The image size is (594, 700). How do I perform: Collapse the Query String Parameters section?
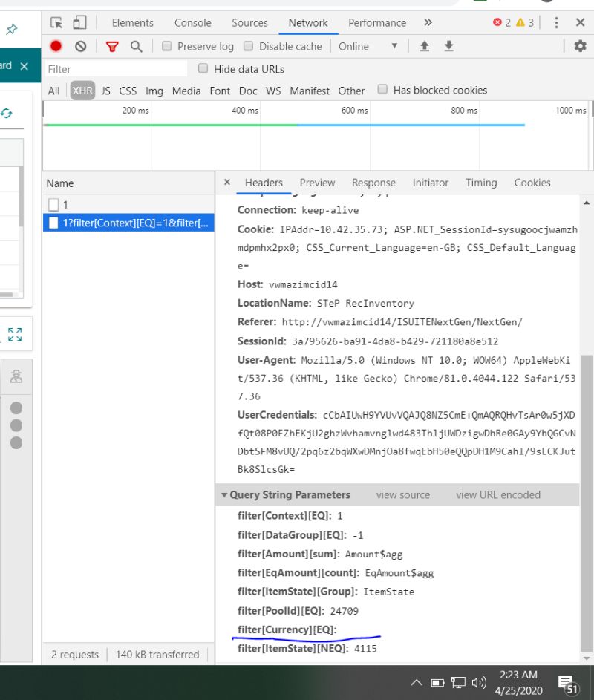(x=224, y=494)
